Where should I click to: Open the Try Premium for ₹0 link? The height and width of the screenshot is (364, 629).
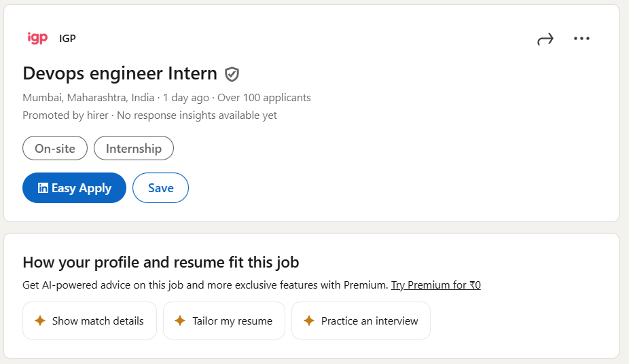[435, 285]
